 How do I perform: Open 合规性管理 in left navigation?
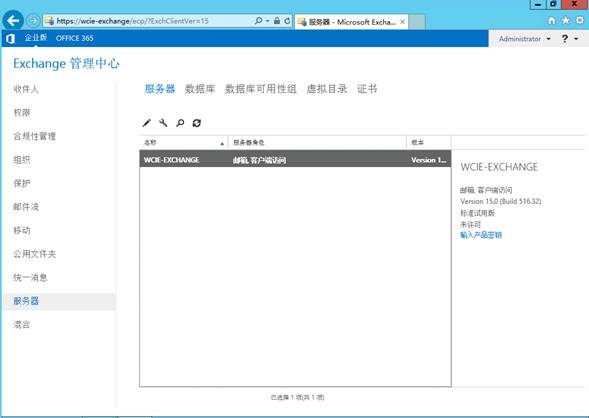point(35,136)
